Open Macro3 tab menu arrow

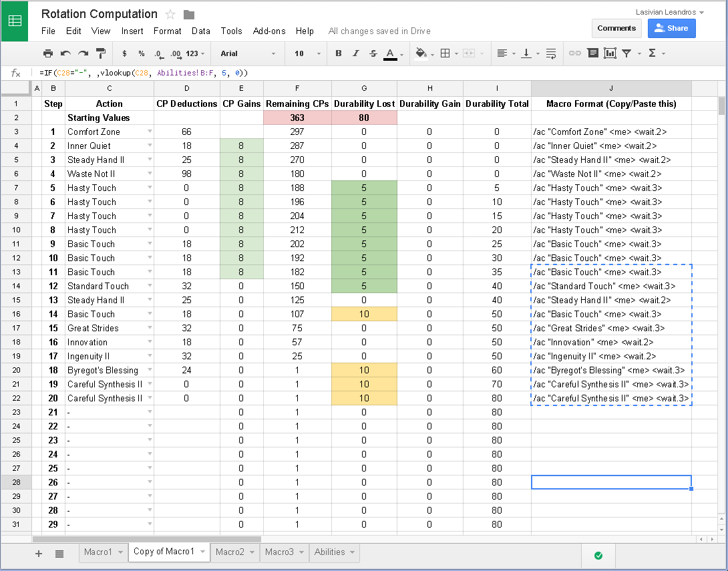[301, 552]
